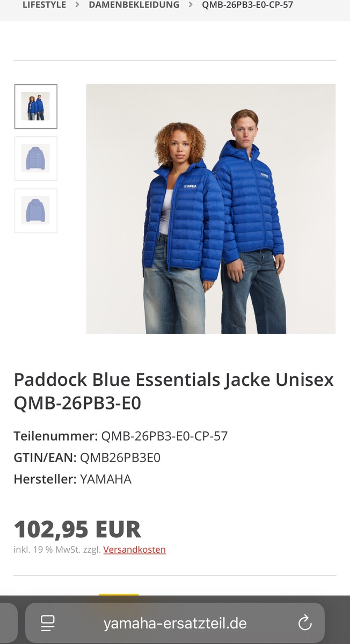Select the QMB-26PB3-E0-CP-57 breadcrumb item
350x644 pixels.
[x=247, y=5]
